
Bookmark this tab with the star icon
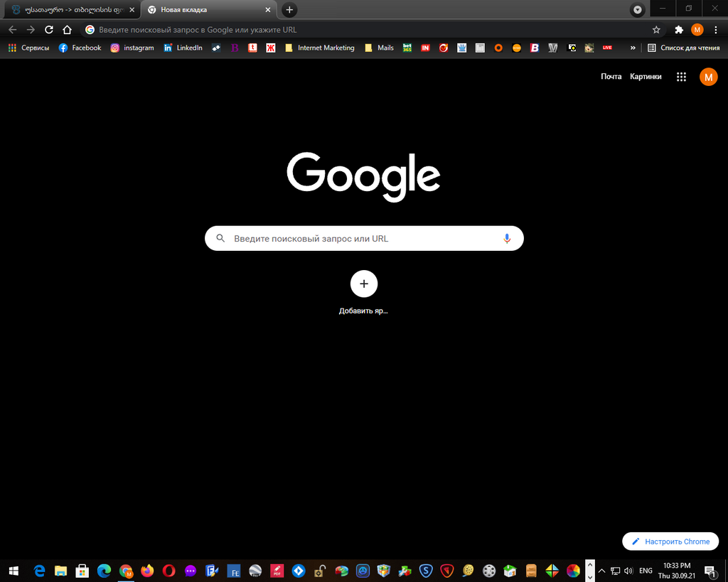click(656, 30)
